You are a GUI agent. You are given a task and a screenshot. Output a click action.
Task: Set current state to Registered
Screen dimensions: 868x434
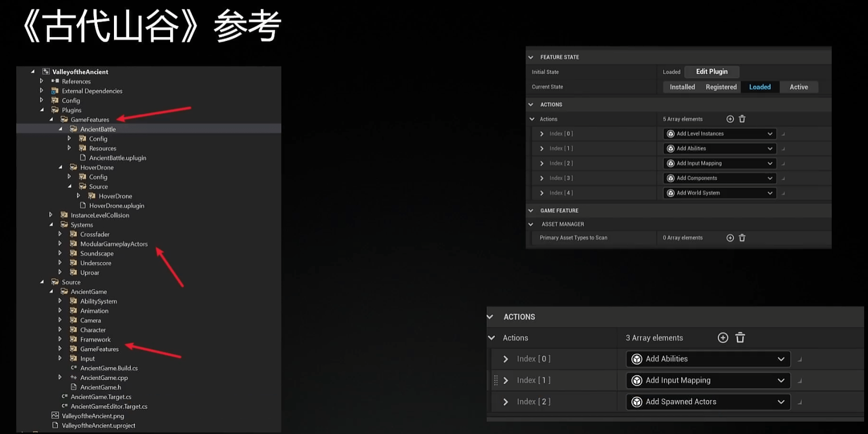click(x=721, y=87)
